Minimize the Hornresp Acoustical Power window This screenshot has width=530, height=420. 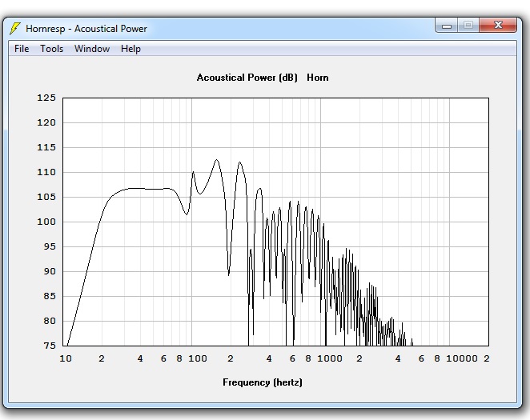(447, 26)
